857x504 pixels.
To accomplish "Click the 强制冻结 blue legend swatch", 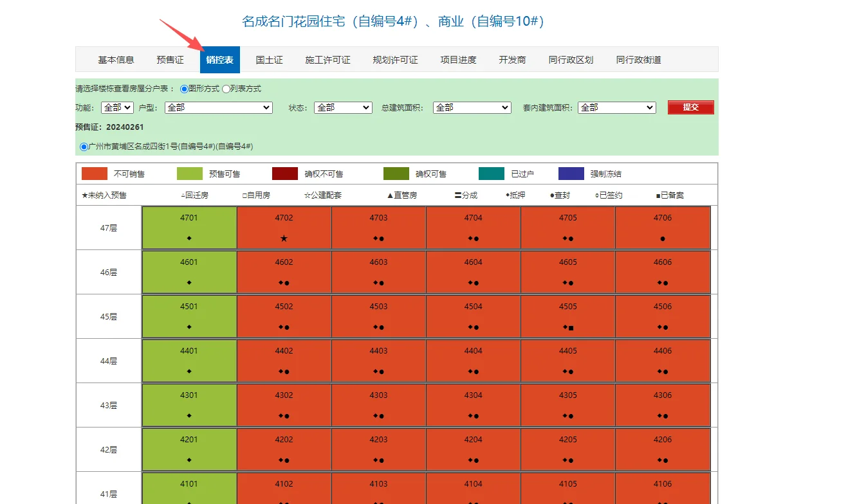I will point(571,174).
